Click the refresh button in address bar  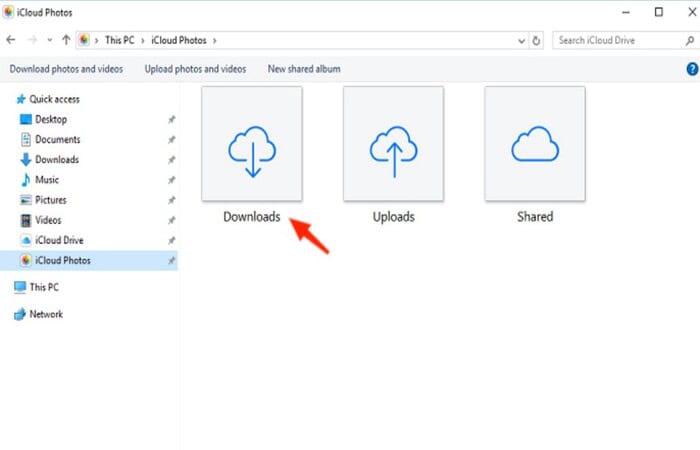537,41
